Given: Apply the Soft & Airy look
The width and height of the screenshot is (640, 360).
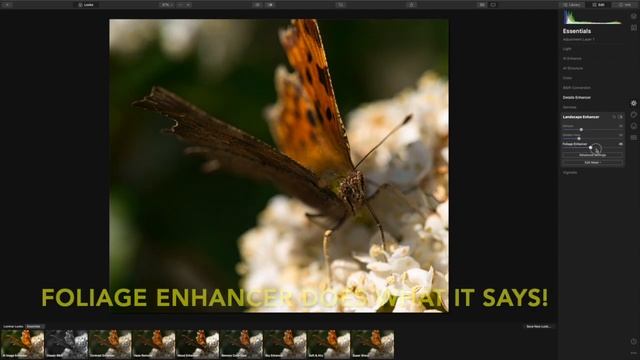Looking at the screenshot, I should (329, 344).
